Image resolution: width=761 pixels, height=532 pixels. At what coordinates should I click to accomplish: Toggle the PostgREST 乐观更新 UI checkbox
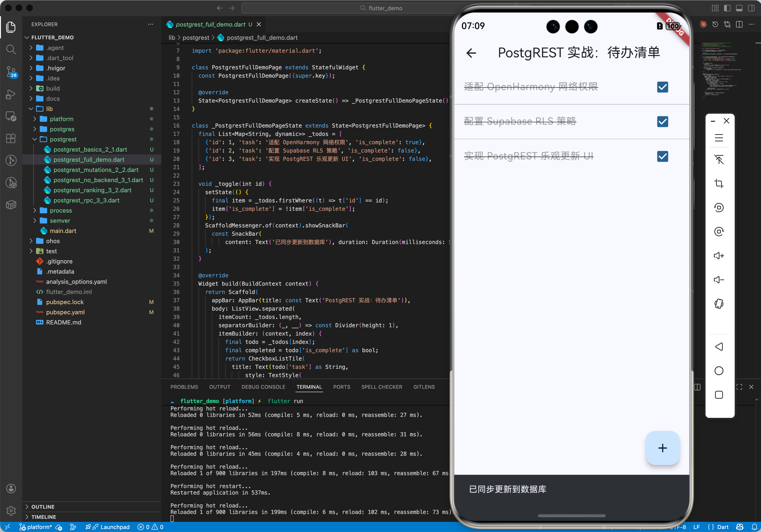point(662,156)
